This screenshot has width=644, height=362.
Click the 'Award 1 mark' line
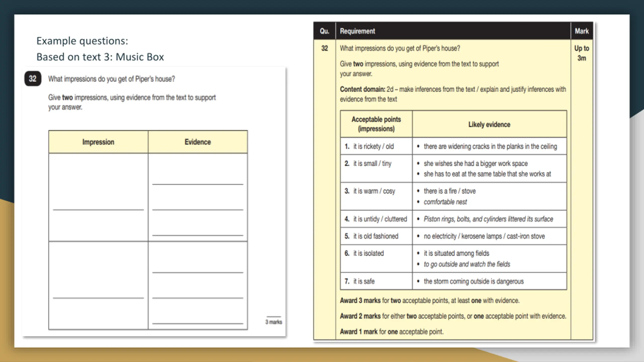[x=392, y=332]
